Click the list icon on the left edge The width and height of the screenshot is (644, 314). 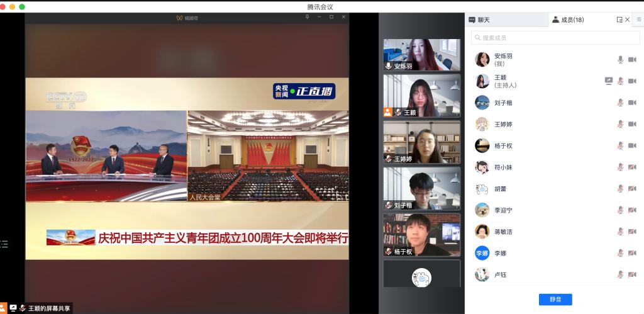(x=4, y=244)
